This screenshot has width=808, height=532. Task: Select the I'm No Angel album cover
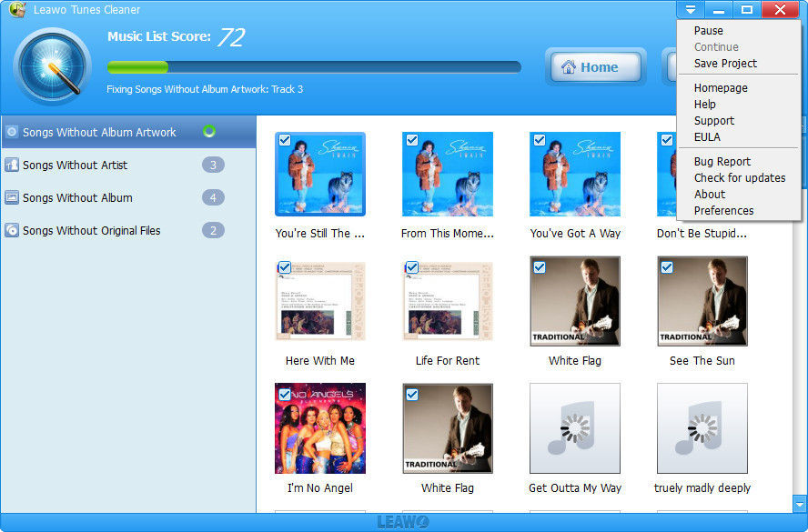[320, 428]
